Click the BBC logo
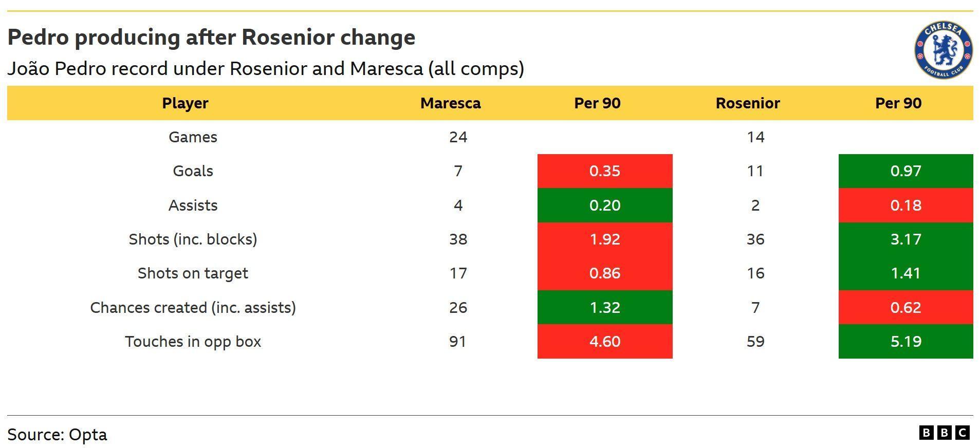980x448 pixels. (944, 433)
